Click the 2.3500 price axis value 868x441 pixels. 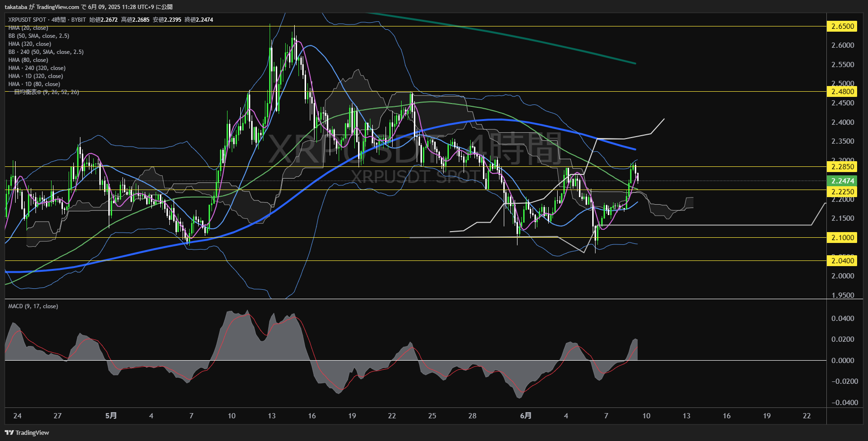point(843,141)
